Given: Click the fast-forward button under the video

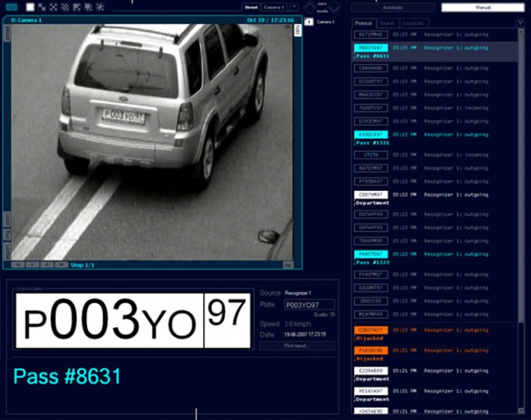Looking at the screenshot, I should (x=60, y=265).
